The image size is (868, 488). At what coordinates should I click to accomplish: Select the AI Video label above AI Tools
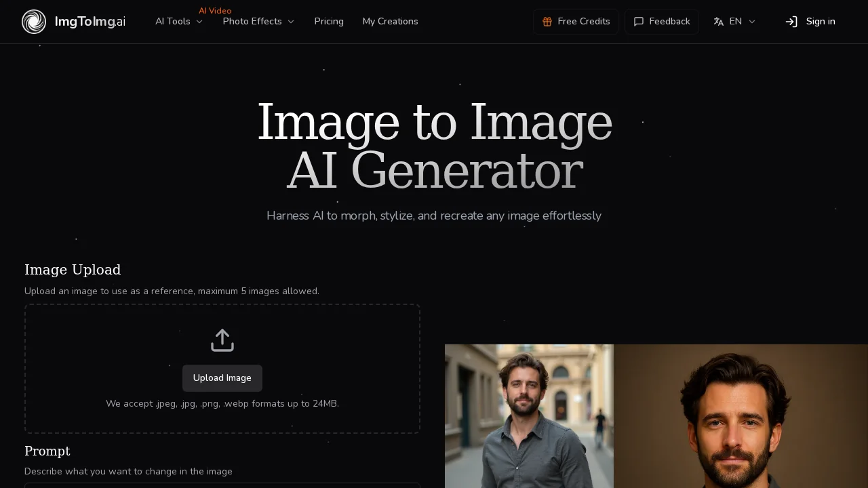pos(215,10)
